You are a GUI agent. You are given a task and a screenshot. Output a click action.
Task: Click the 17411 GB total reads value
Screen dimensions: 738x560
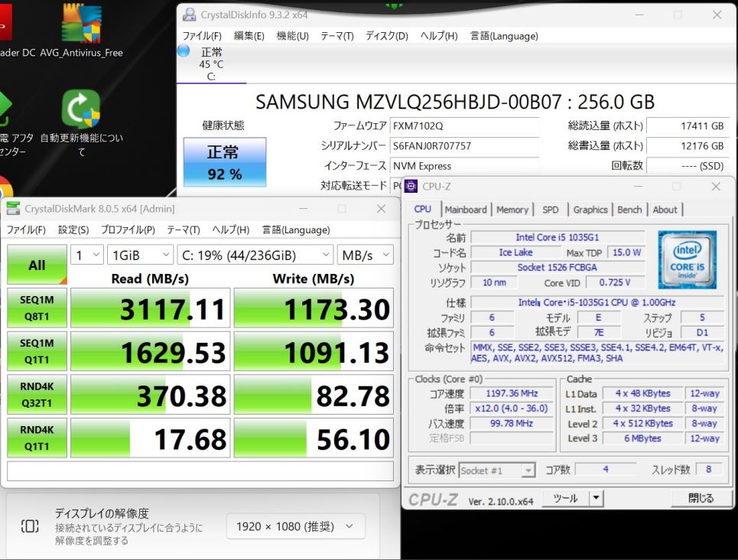(688, 125)
